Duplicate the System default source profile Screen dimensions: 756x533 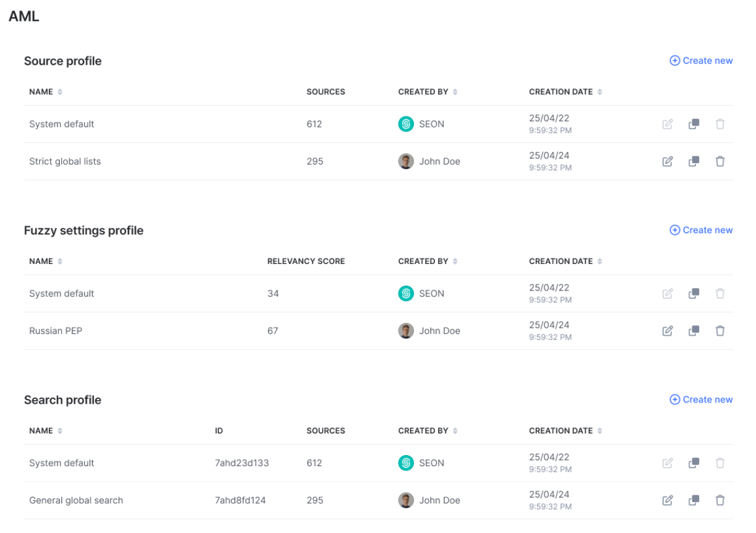[x=694, y=124]
